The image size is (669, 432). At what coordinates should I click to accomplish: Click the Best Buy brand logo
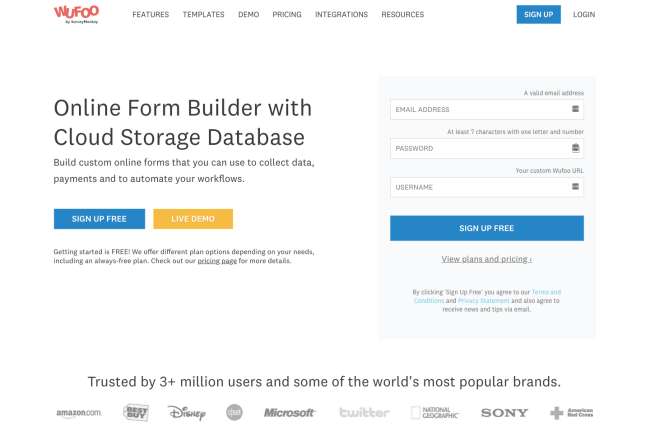pyautogui.click(x=136, y=412)
